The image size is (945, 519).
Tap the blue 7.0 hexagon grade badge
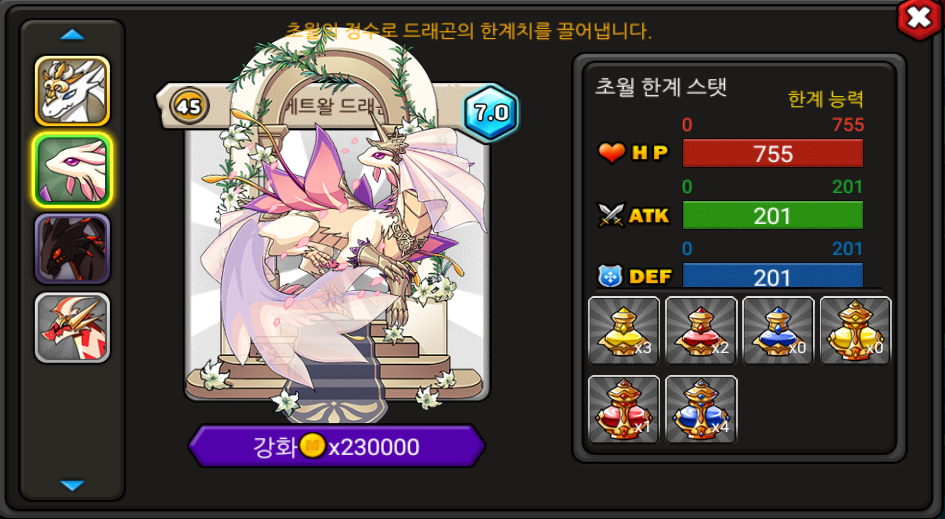[x=491, y=113]
